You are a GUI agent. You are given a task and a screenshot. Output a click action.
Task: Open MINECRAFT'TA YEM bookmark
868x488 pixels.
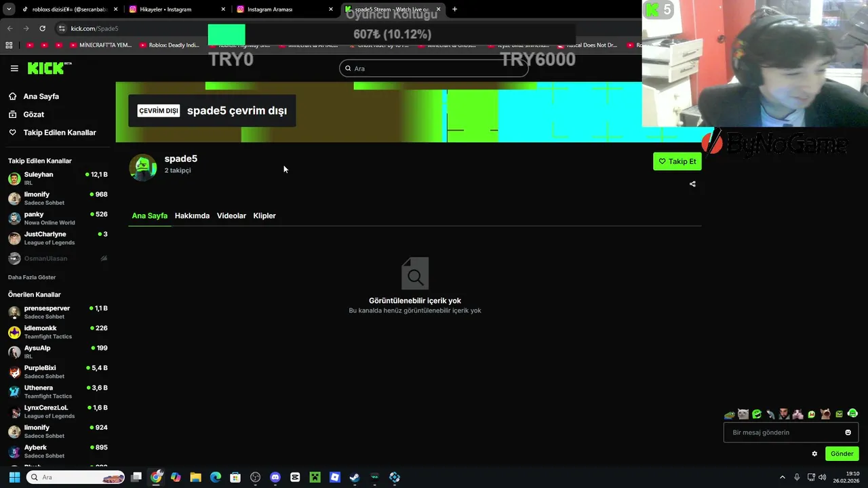pos(100,45)
